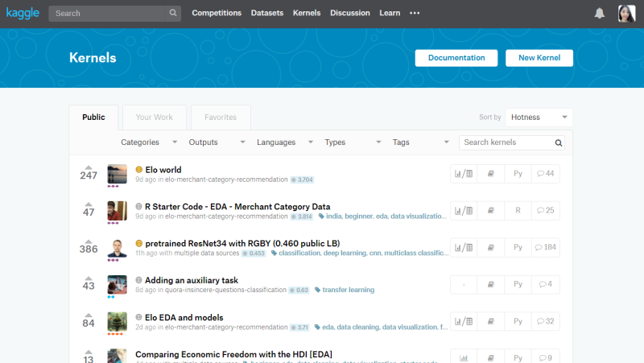Click comments icon showing 44 for Elo world
The height and width of the screenshot is (363, 644).
(x=546, y=174)
